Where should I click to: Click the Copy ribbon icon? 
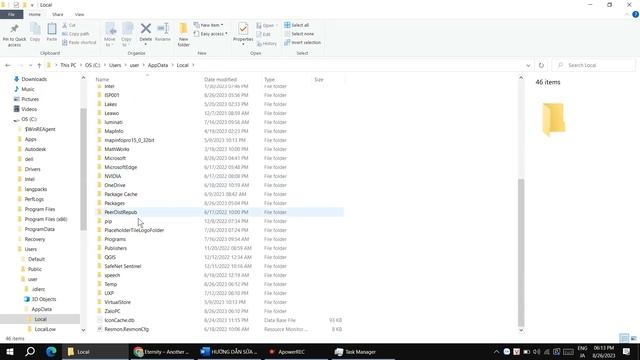35,32
